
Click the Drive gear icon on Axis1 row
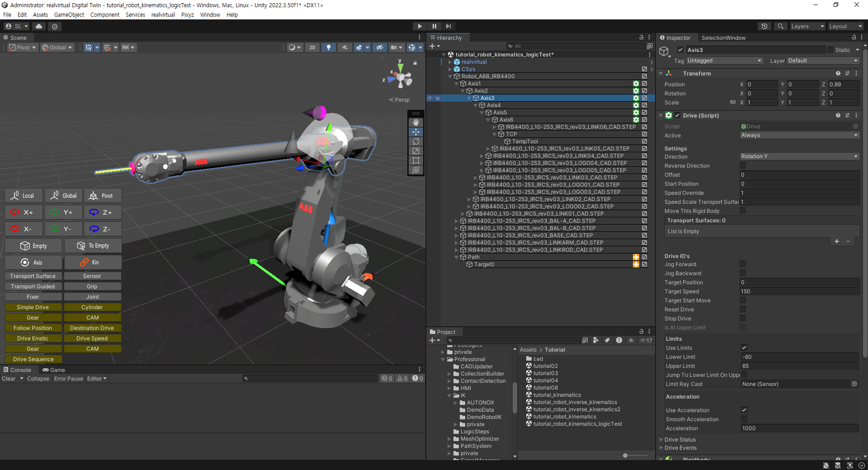(x=636, y=84)
